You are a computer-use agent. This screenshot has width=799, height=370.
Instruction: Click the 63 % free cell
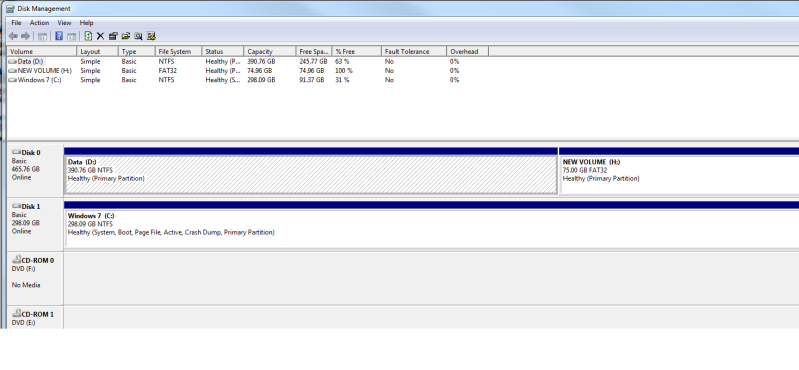[342, 61]
